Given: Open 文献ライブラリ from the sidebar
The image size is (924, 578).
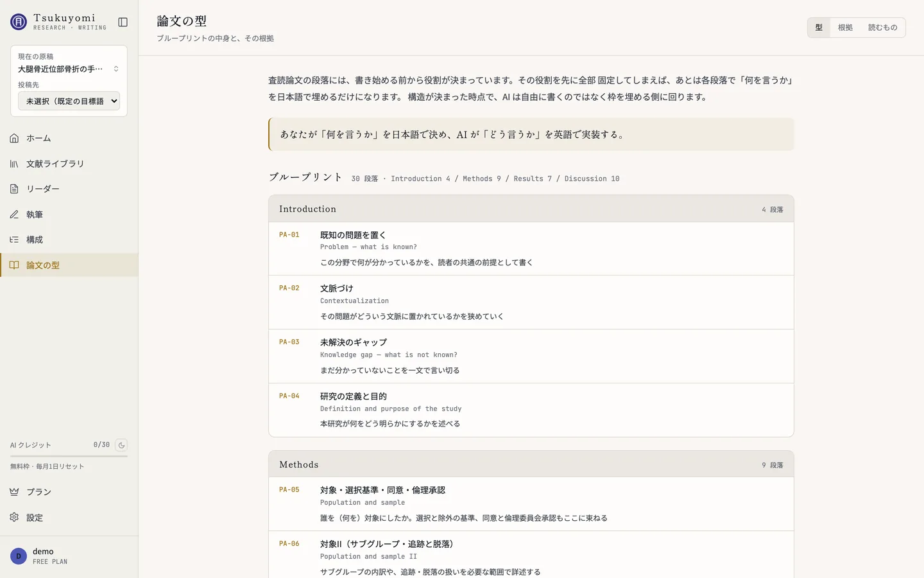Looking at the screenshot, I should pos(69,164).
